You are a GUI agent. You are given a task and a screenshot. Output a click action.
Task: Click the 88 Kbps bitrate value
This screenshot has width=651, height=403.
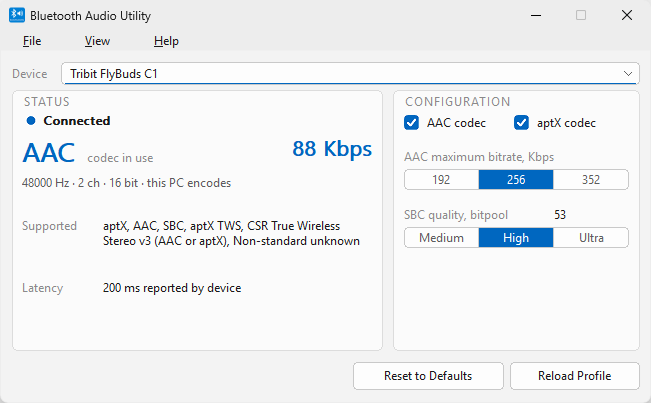pyautogui.click(x=332, y=149)
